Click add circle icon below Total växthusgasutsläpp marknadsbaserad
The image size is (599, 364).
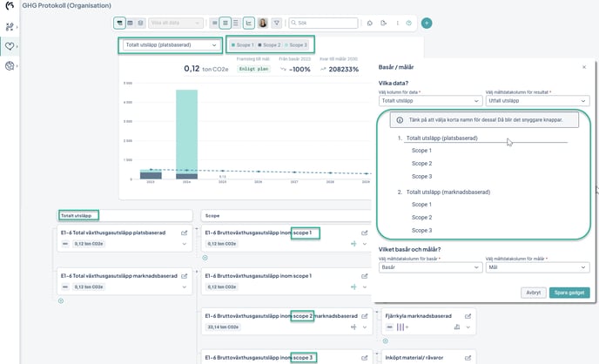61,300
